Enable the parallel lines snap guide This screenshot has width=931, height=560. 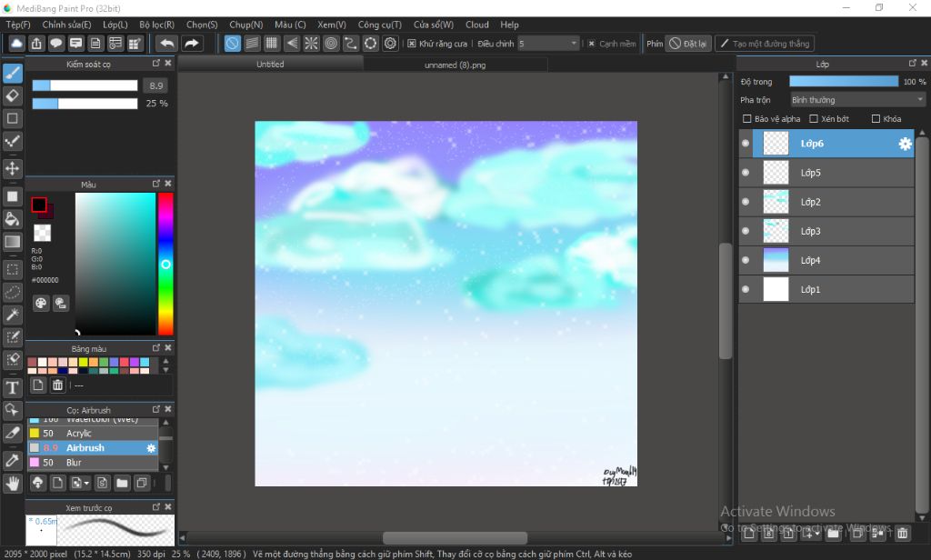(x=253, y=44)
